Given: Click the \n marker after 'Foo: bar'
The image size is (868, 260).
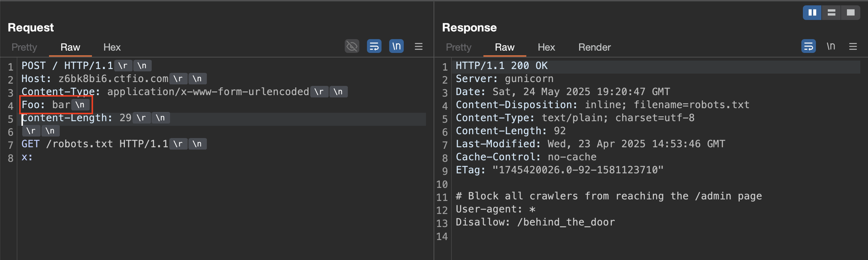Looking at the screenshot, I should click(x=80, y=105).
